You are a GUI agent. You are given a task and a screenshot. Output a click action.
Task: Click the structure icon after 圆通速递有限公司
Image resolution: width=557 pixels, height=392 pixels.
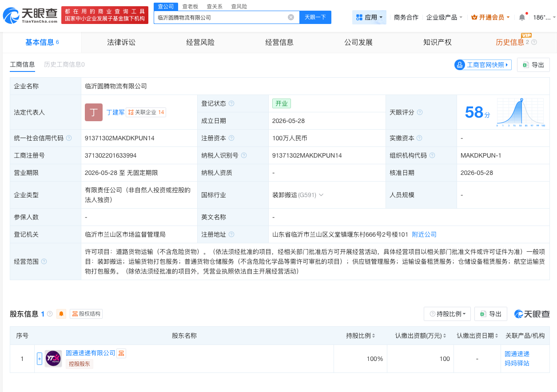(x=121, y=353)
